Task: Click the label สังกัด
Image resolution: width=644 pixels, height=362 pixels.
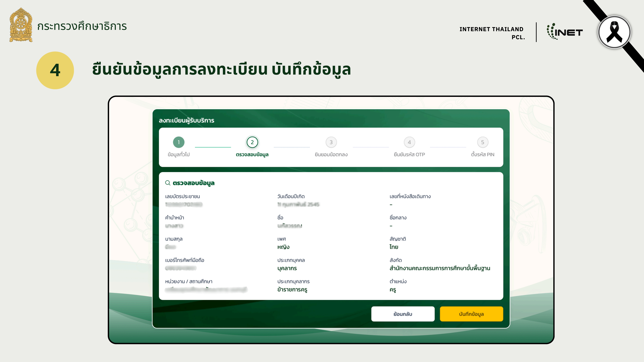Action: (396, 260)
